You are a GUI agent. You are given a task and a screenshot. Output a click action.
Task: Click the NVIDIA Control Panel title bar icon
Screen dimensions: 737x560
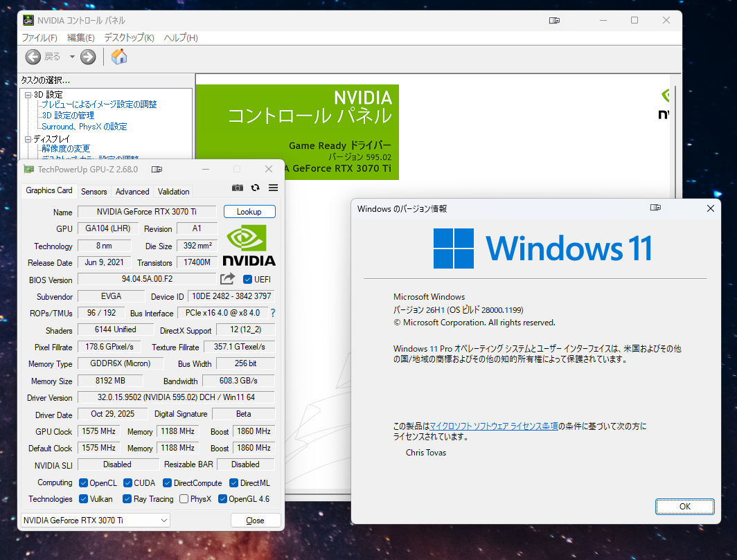28,20
